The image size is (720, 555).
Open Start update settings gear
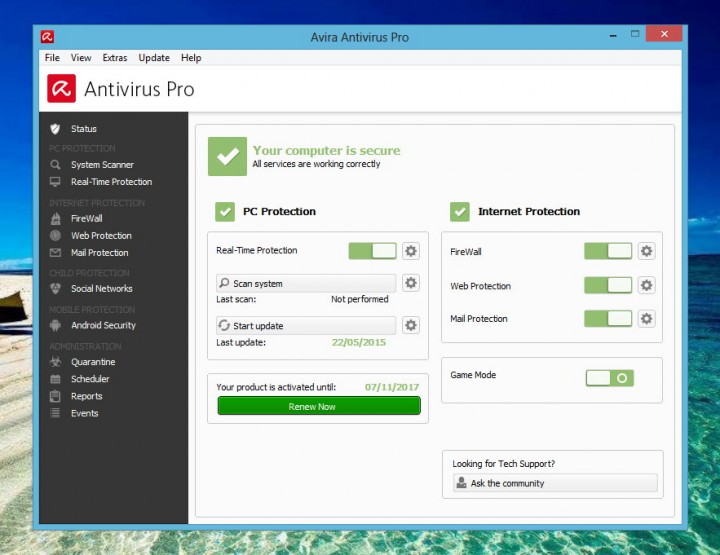(x=411, y=325)
